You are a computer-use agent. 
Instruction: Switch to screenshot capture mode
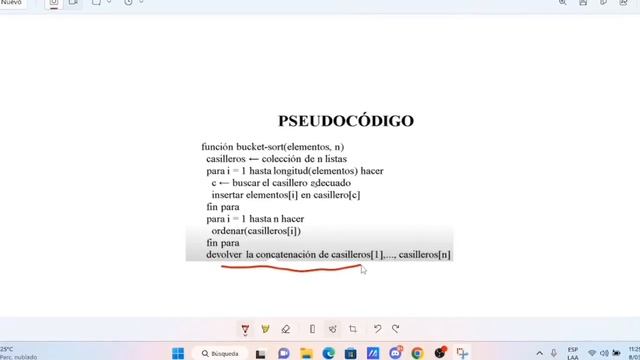pyautogui.click(x=54, y=3)
